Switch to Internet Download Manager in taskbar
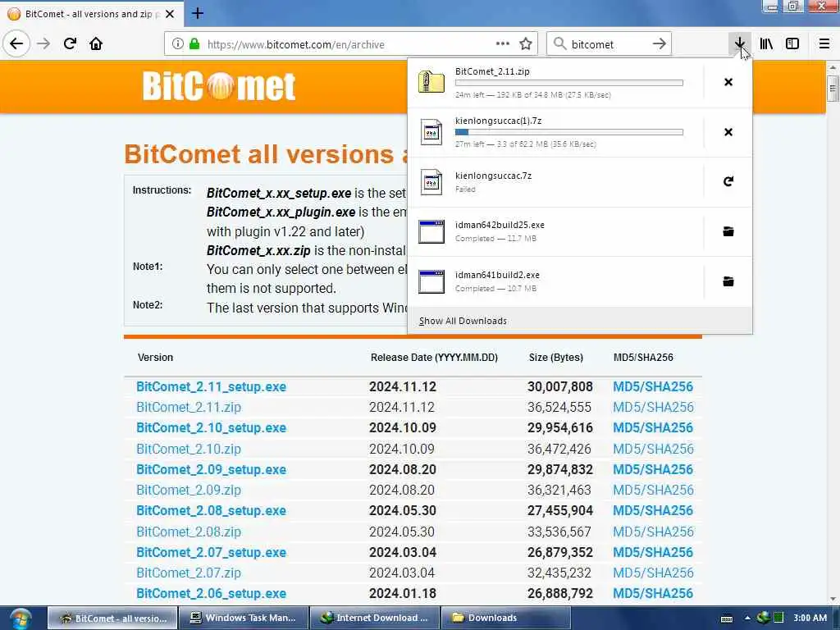 pos(374,618)
